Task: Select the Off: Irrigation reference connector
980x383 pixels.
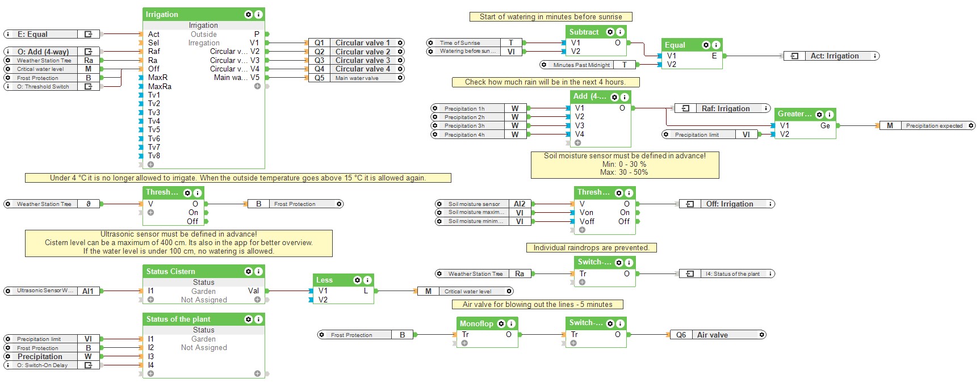Action: [x=729, y=204]
